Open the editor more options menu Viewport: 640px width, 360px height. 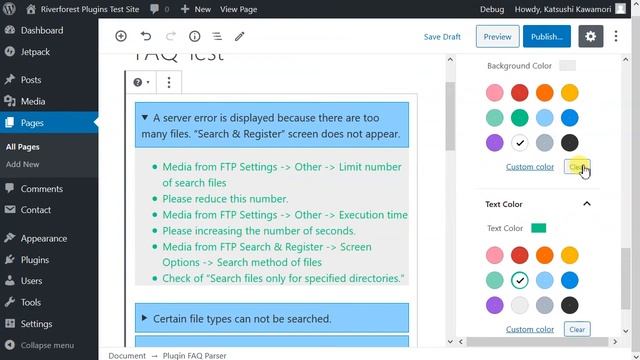pyautogui.click(x=616, y=36)
